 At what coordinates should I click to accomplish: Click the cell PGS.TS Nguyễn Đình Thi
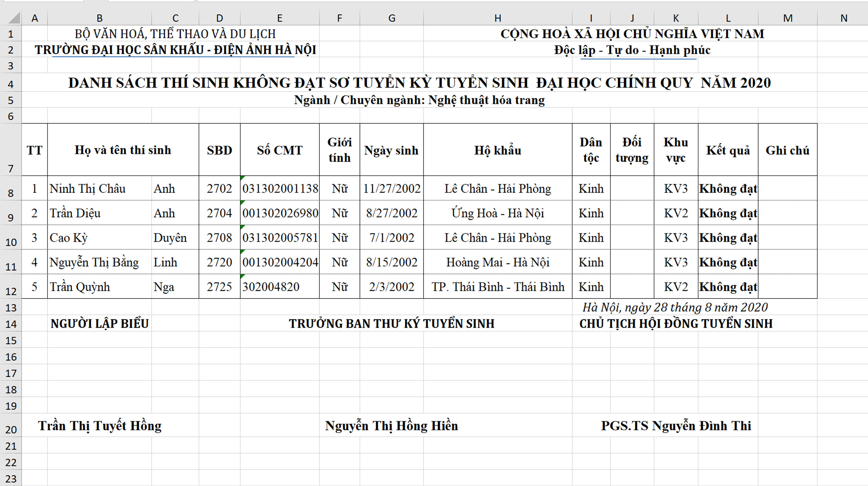(676, 425)
